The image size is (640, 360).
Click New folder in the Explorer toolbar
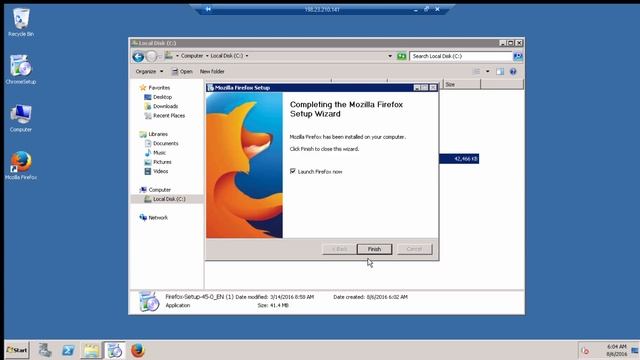pyautogui.click(x=212, y=71)
